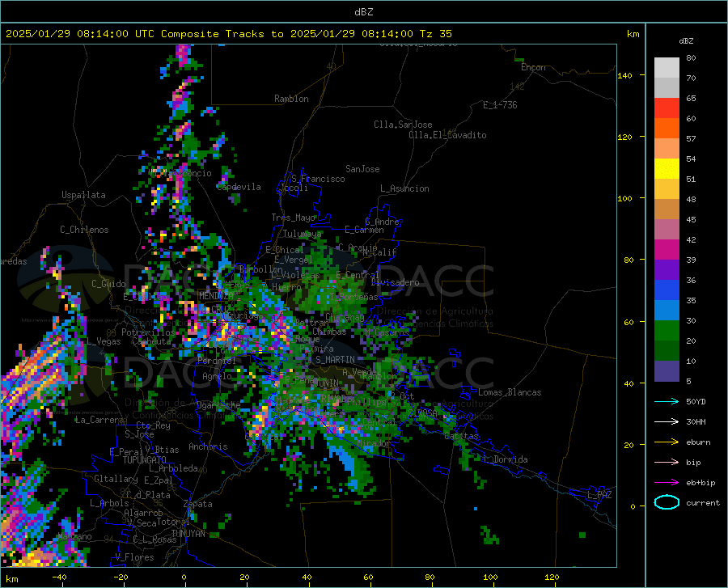
Task: Click the 'Tz 35' threshold text
Action: click(435, 34)
